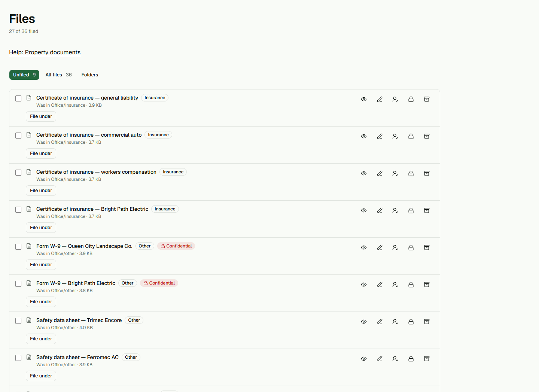Switch to the Unfiled tab

point(24,75)
